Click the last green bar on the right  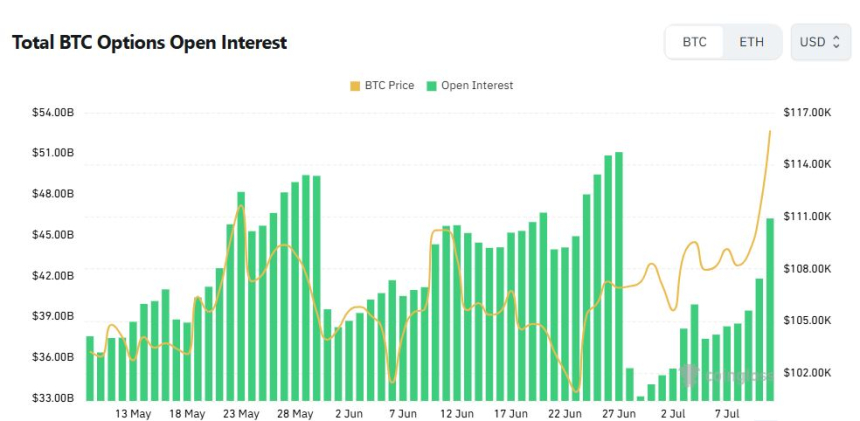click(770, 308)
